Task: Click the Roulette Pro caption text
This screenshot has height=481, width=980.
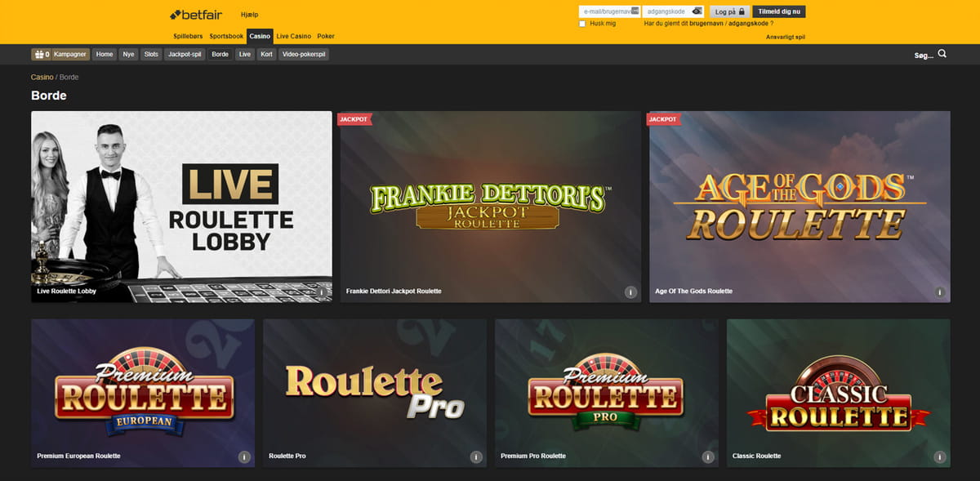Action: tap(287, 456)
